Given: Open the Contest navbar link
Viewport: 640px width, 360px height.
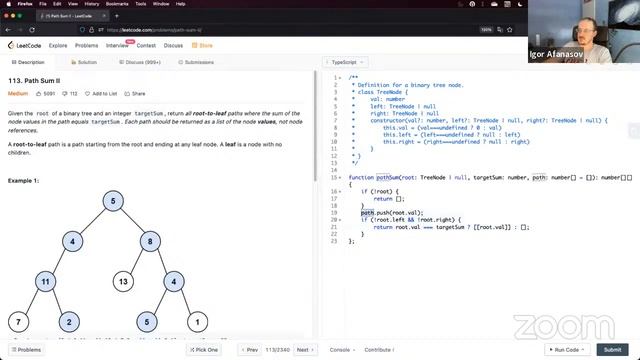Looking at the screenshot, I should 146,45.
